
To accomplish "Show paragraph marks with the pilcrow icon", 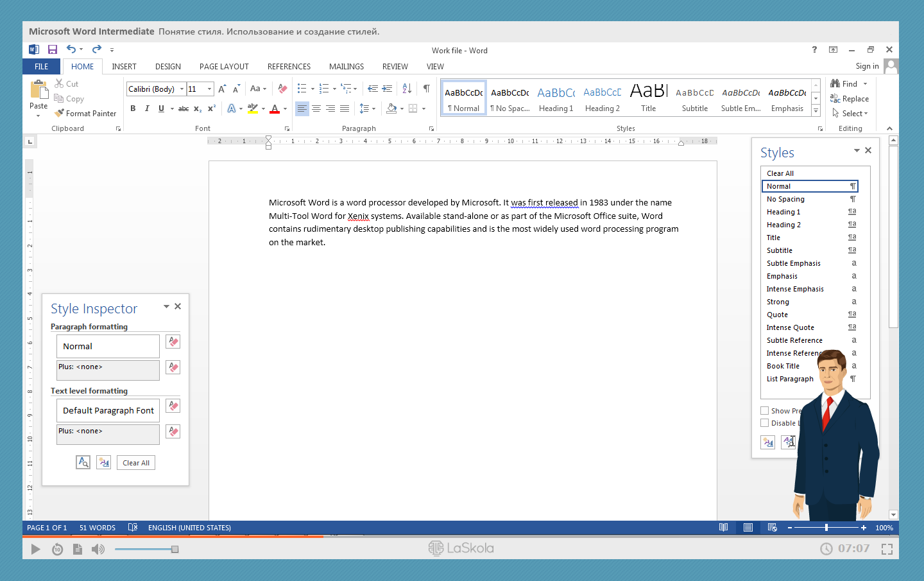I will coord(426,89).
